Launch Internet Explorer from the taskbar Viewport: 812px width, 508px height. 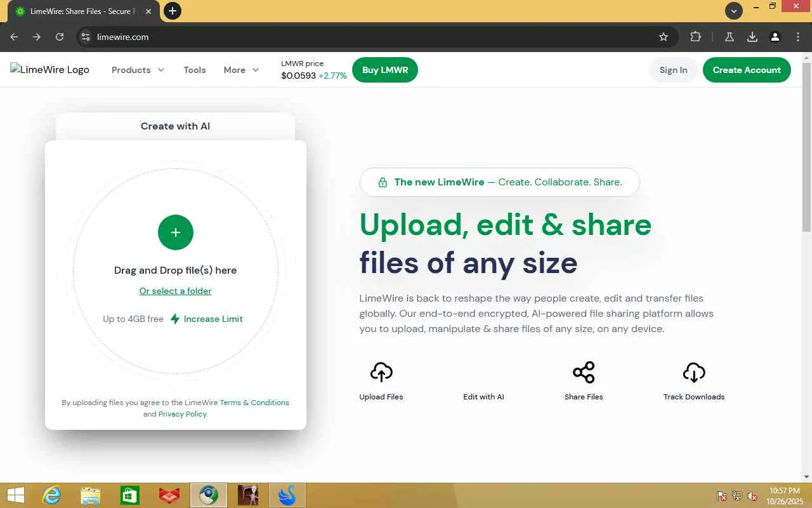tap(51, 495)
